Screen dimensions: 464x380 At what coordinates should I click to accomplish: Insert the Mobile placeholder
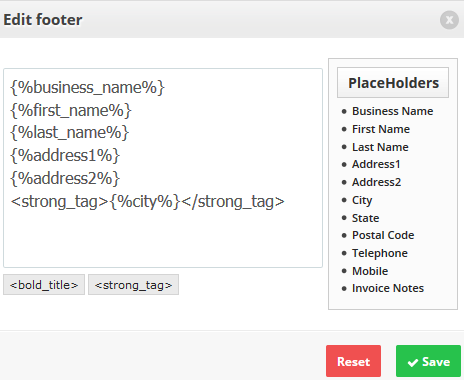tap(370, 271)
